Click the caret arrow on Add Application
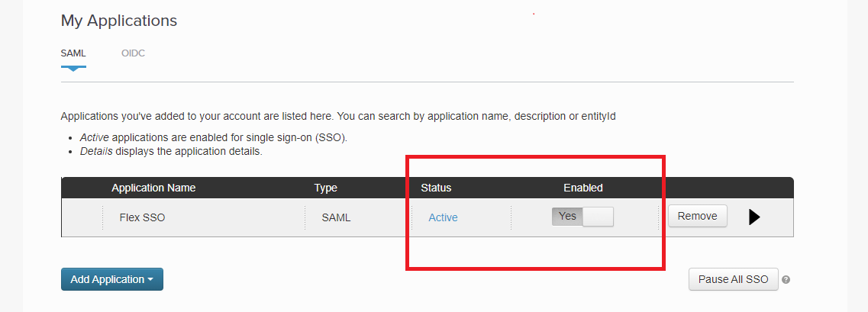This screenshot has height=312, width=868. (x=150, y=280)
